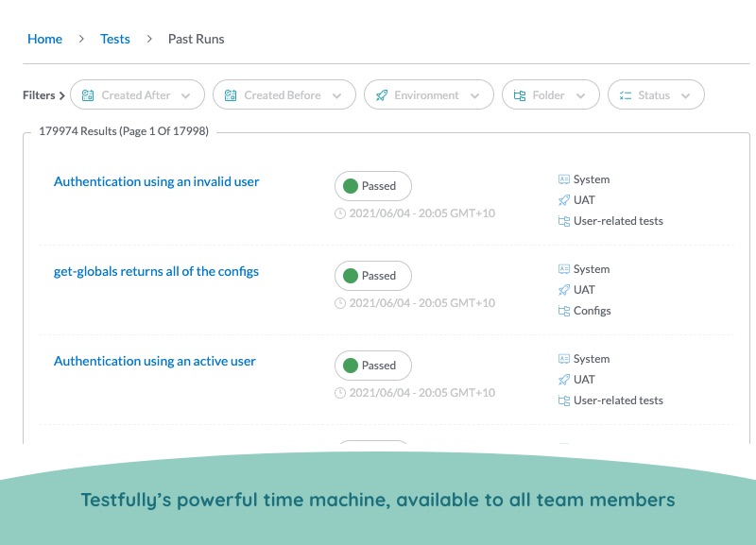The width and height of the screenshot is (756, 545).
Task: Click green status dot on get-globals row
Action: [x=351, y=276]
